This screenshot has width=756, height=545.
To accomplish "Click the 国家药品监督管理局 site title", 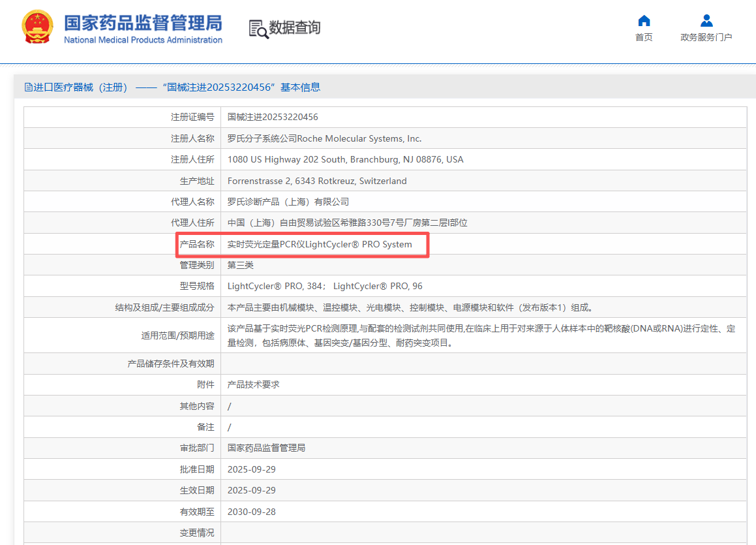I will pyautogui.click(x=143, y=22).
